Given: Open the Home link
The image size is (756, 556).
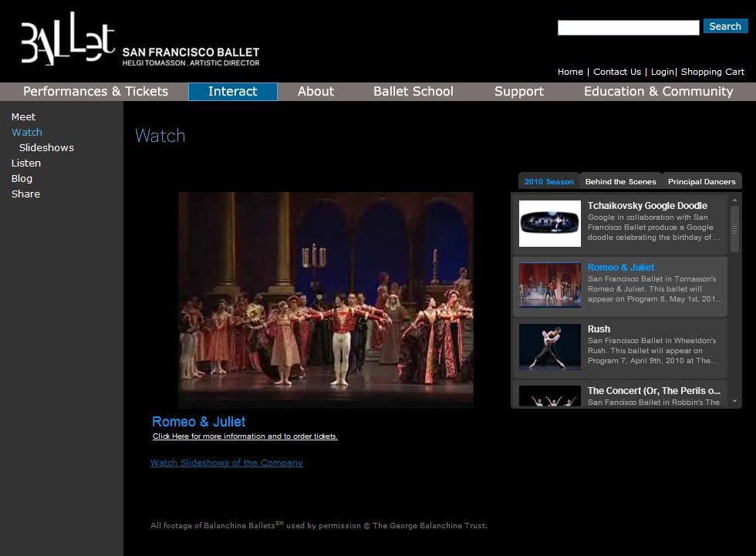Looking at the screenshot, I should click(x=570, y=72).
